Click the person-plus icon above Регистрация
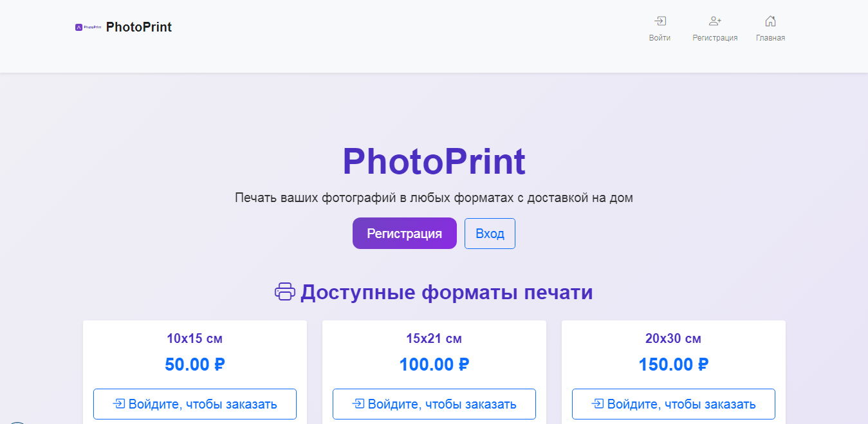This screenshot has height=424, width=868. 715,21
